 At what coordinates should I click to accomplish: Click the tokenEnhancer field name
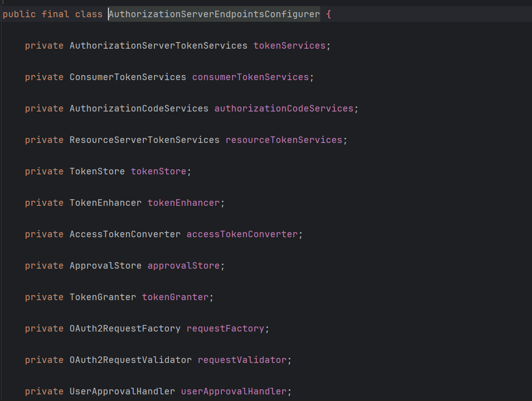coord(183,203)
